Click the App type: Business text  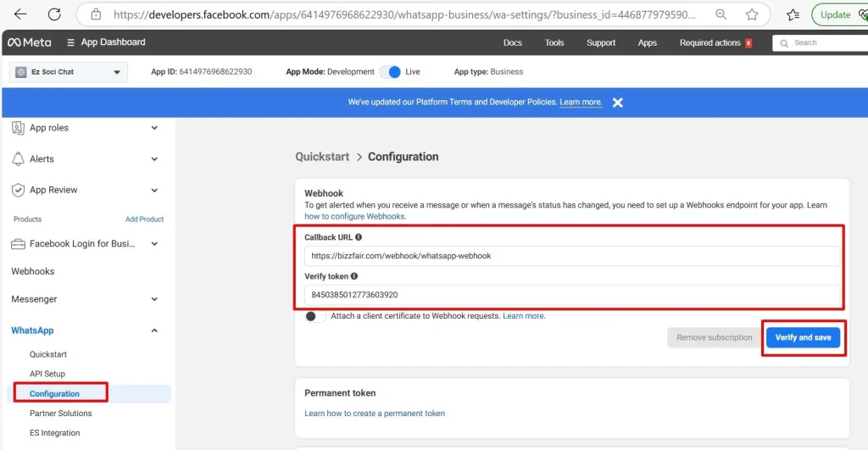(488, 72)
